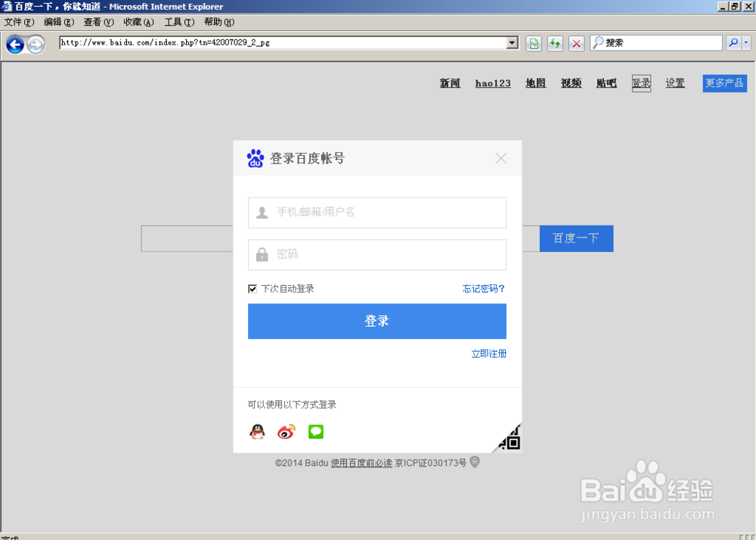756x540 pixels.
Task: Open the 设置 link
Action: click(675, 83)
